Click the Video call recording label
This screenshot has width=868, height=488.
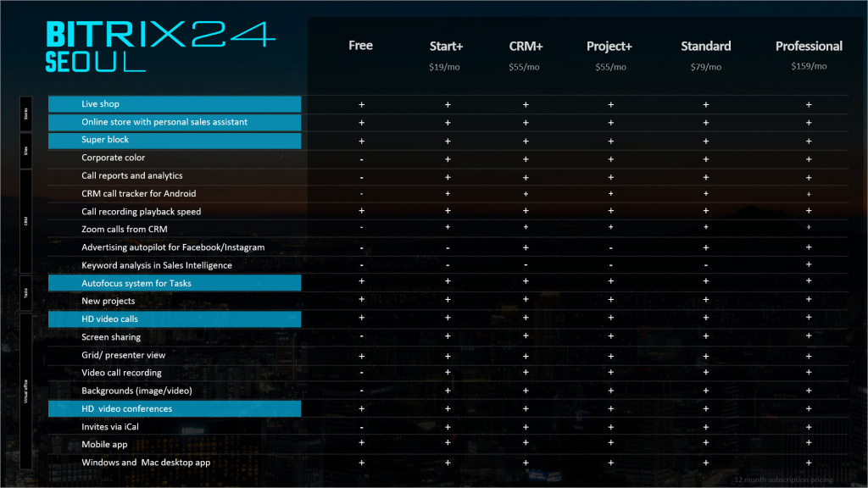click(x=121, y=373)
